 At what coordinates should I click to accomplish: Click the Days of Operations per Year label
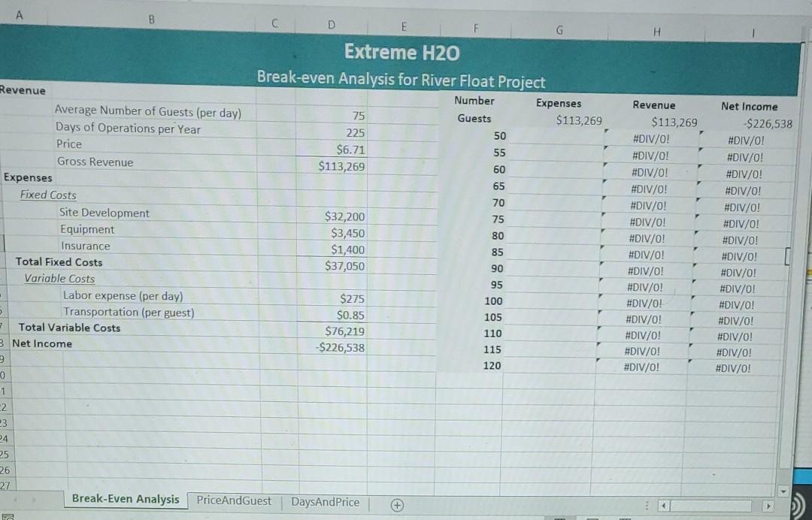pyautogui.click(x=128, y=128)
